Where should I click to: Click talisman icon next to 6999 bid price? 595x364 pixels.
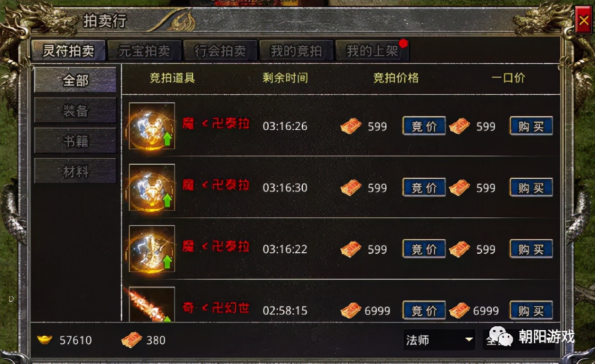351,311
